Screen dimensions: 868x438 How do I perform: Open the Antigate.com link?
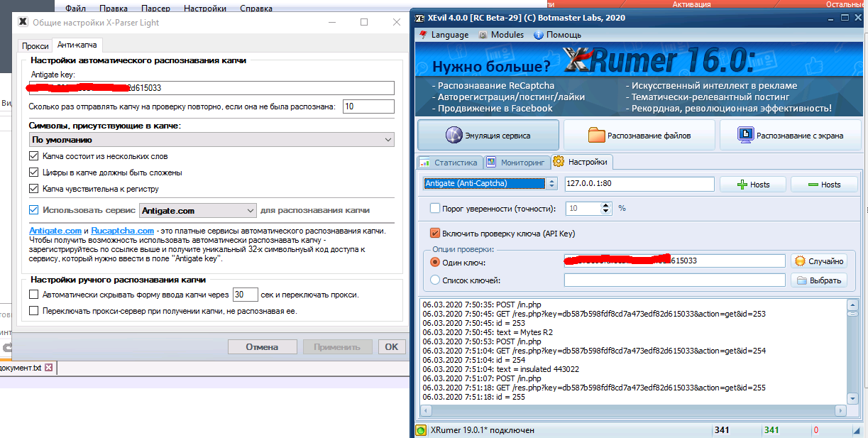pyautogui.click(x=55, y=231)
